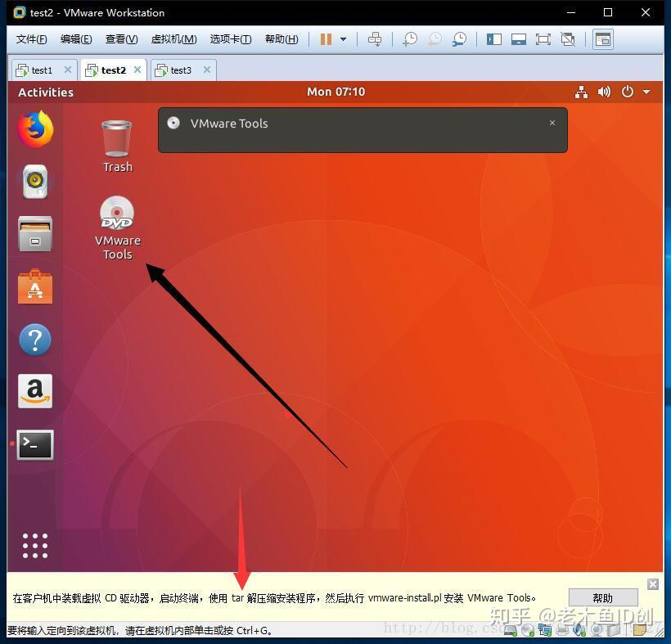The height and width of the screenshot is (644, 671).
Task: Close the test1 tab
Action: 68,70
